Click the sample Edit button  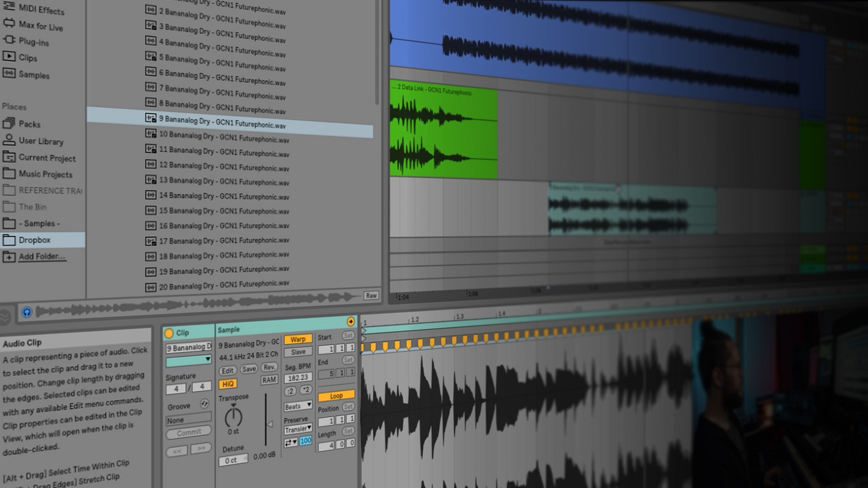coord(227,371)
